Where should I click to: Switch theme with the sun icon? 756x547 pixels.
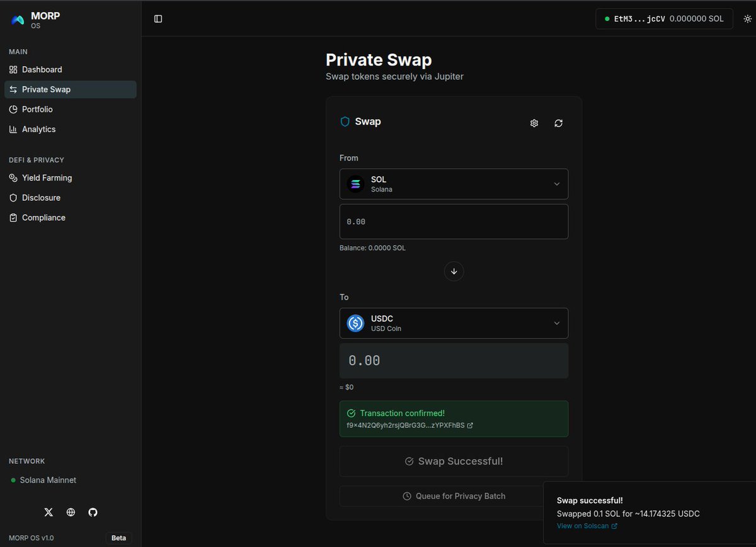coord(748,19)
